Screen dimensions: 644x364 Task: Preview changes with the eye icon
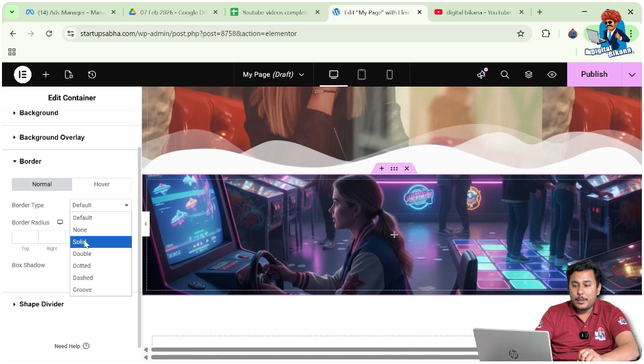pyautogui.click(x=552, y=75)
